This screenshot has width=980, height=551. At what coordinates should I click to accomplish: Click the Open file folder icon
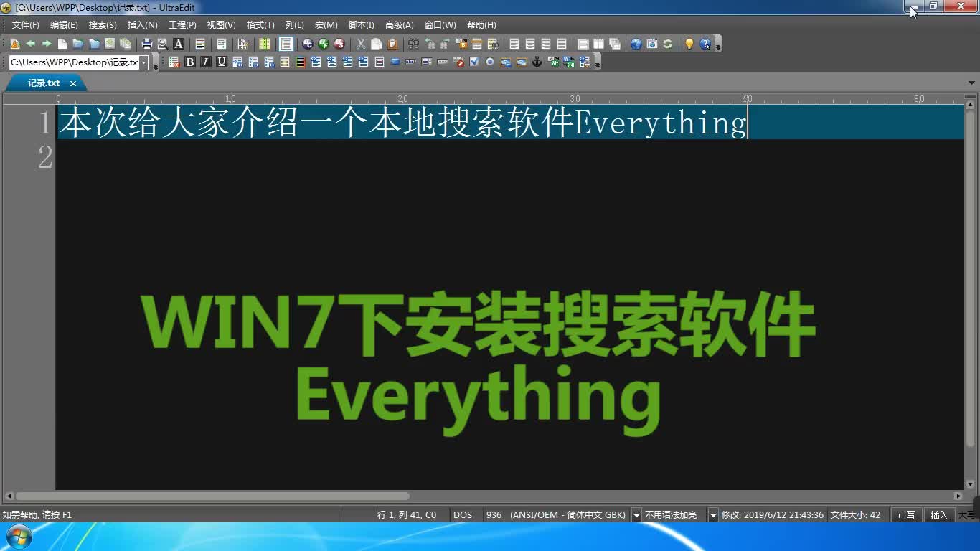(78, 44)
